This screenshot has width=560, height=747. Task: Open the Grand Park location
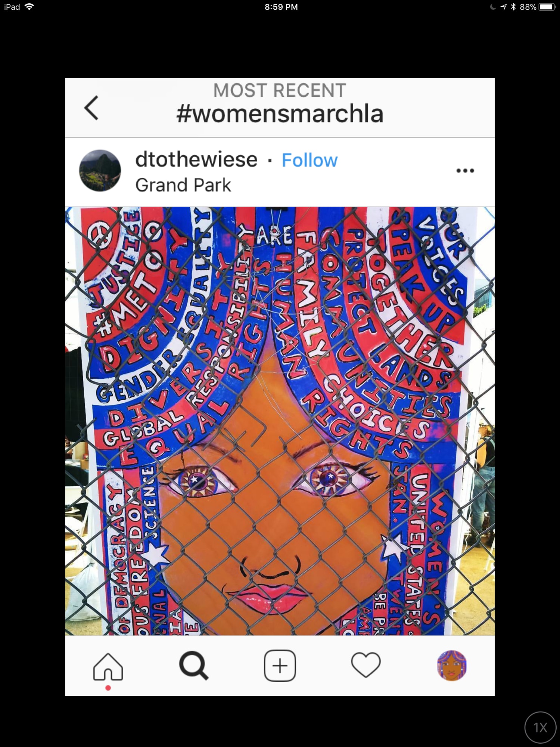[183, 185]
